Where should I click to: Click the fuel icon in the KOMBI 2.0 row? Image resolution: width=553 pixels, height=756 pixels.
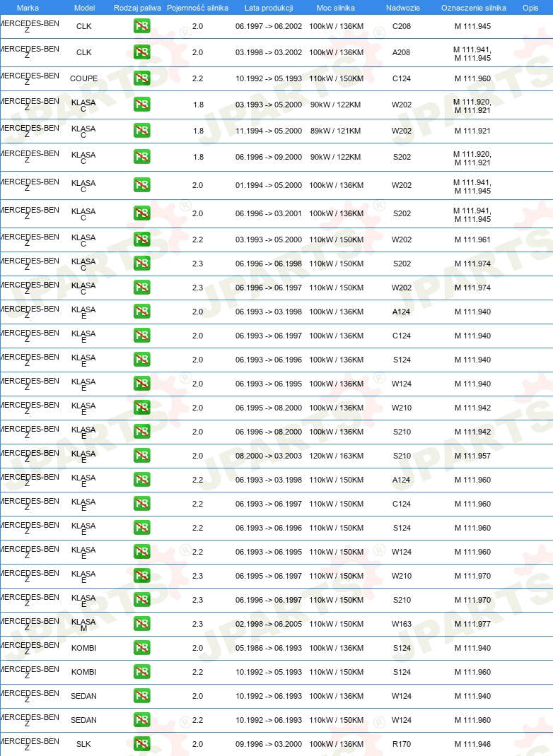142,648
